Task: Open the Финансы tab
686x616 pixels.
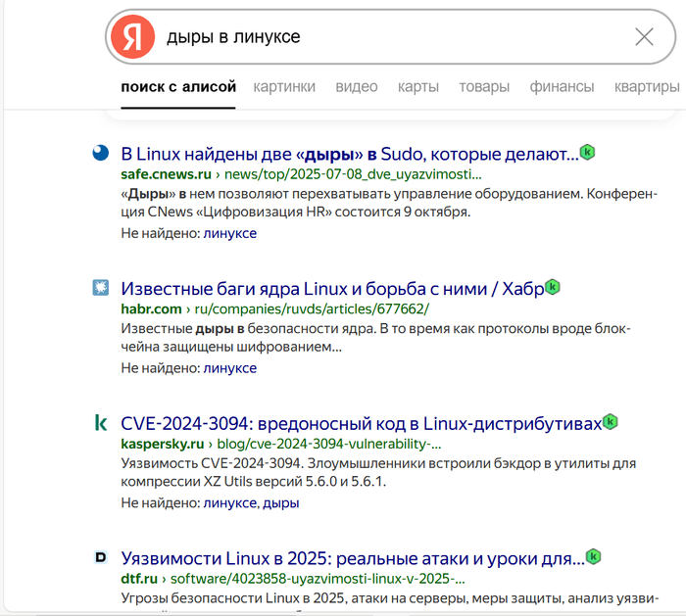Action: click(x=562, y=87)
